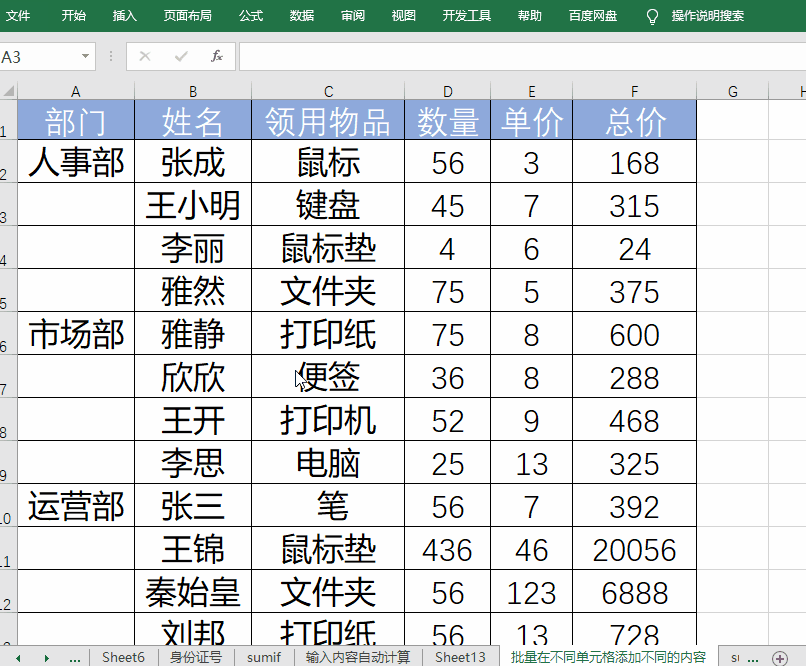The width and height of the screenshot is (806, 666).
Task: Open the 公式 ribbon tab
Action: pyautogui.click(x=251, y=16)
